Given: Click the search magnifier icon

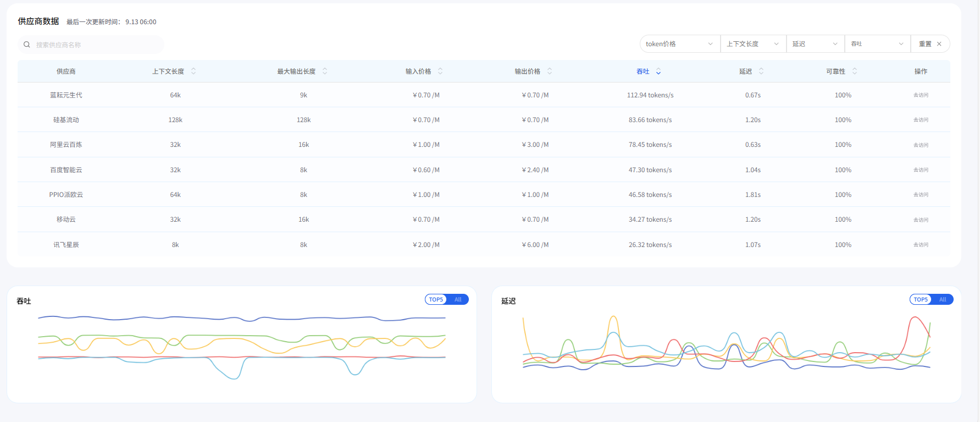Looking at the screenshot, I should tap(26, 45).
